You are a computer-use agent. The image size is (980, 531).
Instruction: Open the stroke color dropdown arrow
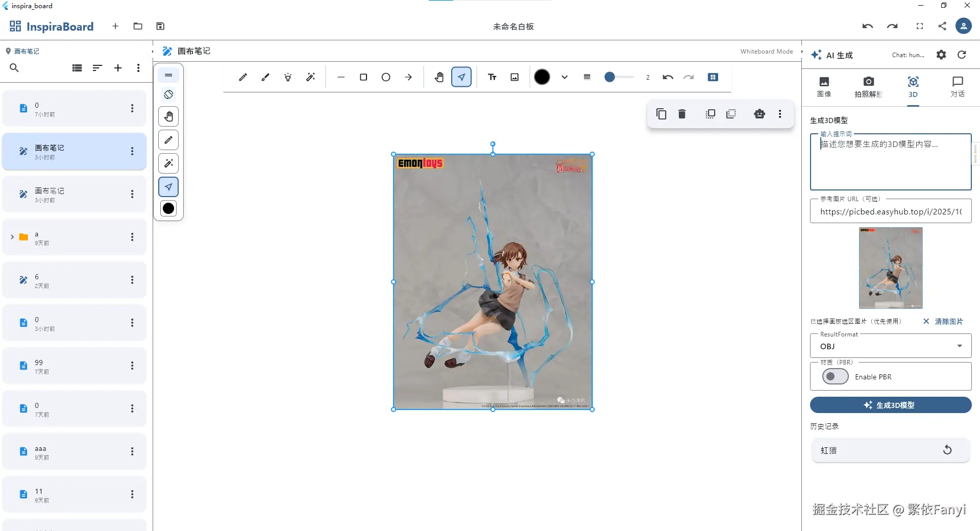564,77
